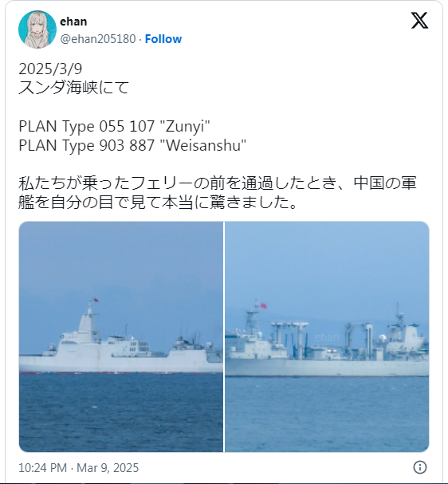Visit the @ehan205180 handle link
Image resolution: width=448 pixels, height=484 pixels.
tap(98, 39)
